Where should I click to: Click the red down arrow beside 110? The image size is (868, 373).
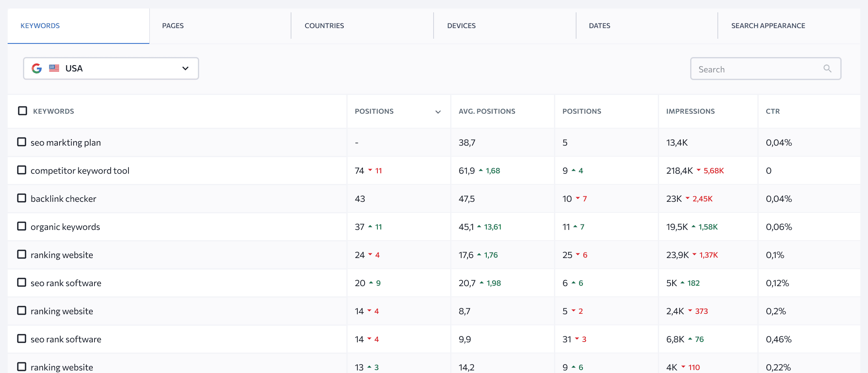coord(683,367)
